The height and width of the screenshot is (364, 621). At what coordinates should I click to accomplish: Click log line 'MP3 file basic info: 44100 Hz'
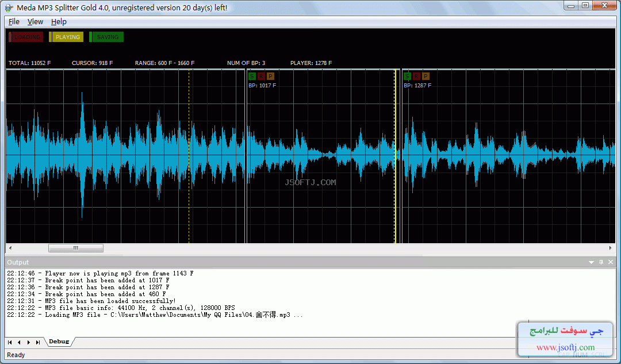point(121,308)
